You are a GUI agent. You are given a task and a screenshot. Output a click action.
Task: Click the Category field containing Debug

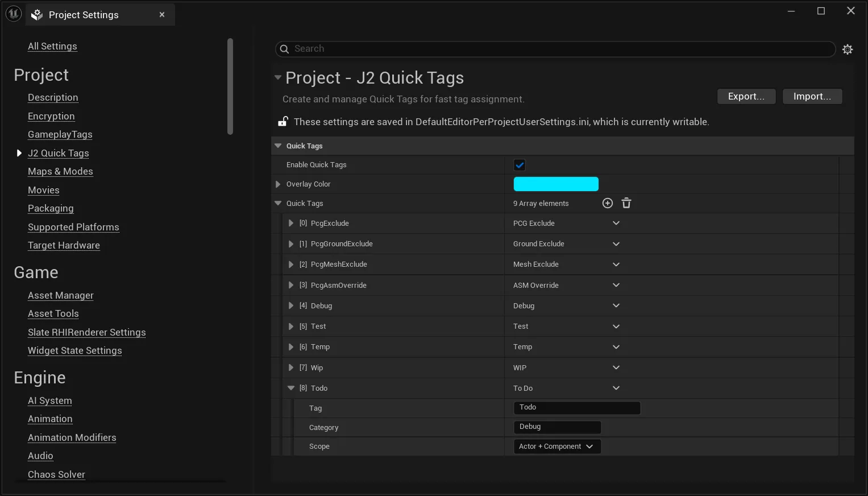click(x=557, y=427)
